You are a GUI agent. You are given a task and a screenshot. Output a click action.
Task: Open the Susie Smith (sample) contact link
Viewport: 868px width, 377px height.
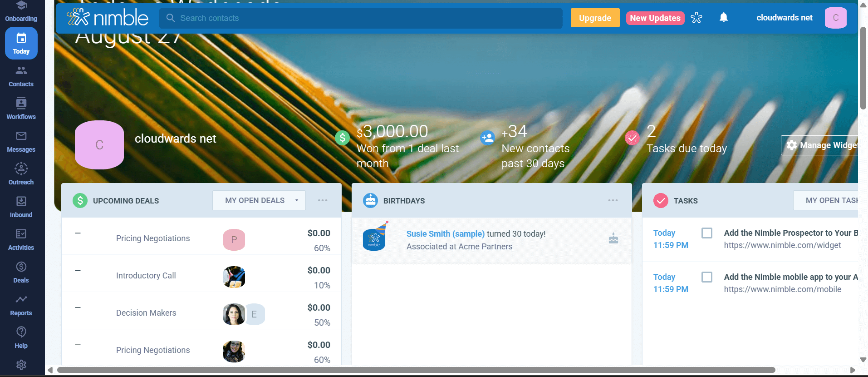pos(445,234)
